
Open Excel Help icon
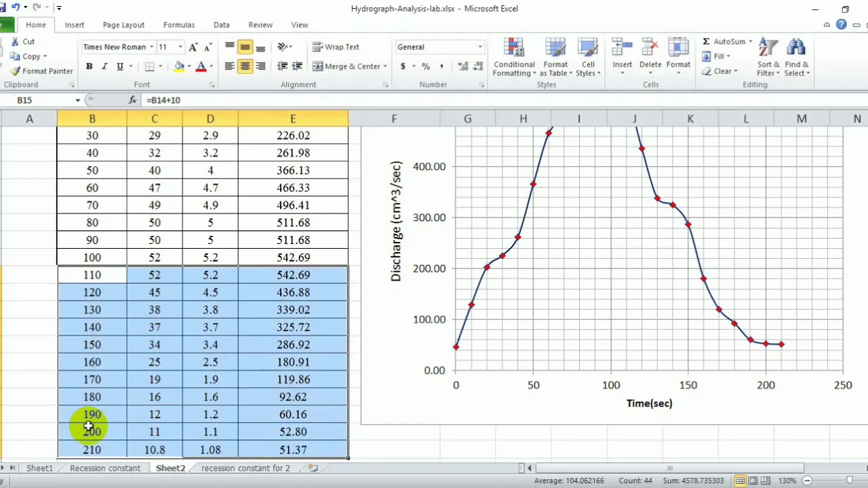841,24
